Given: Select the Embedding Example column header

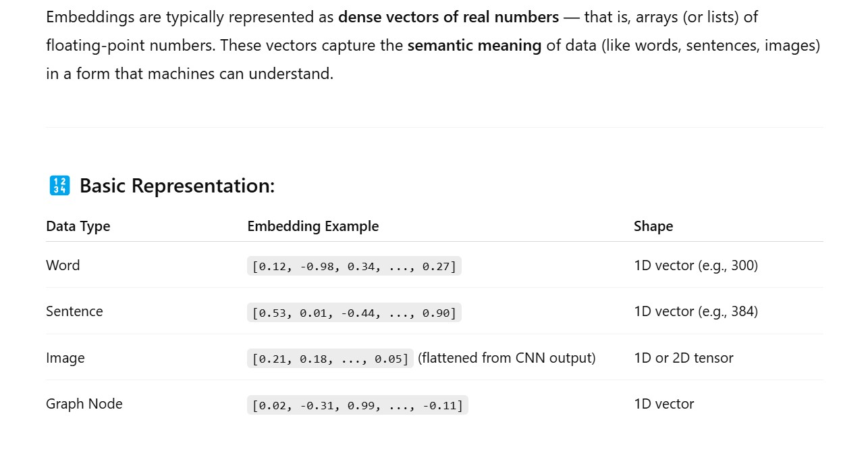Looking at the screenshot, I should point(313,226).
